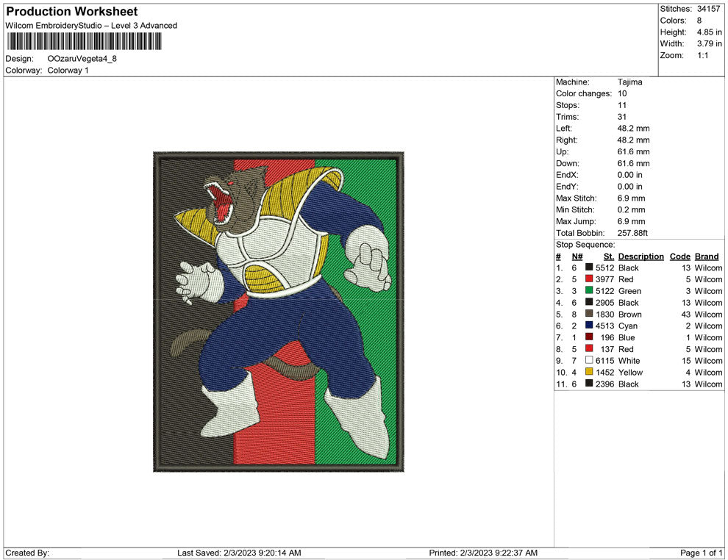Click the 'St.' column header
728x560 pixels.
tap(609, 256)
